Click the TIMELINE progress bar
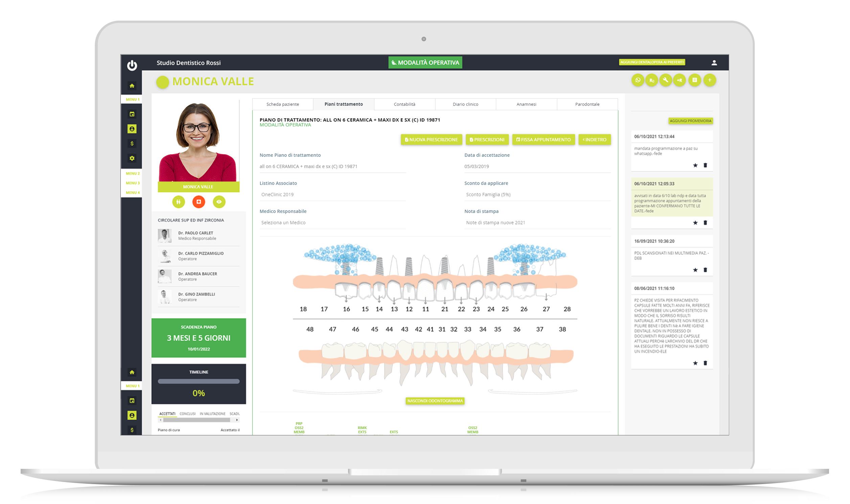This screenshot has width=850, height=504. pyautogui.click(x=199, y=381)
